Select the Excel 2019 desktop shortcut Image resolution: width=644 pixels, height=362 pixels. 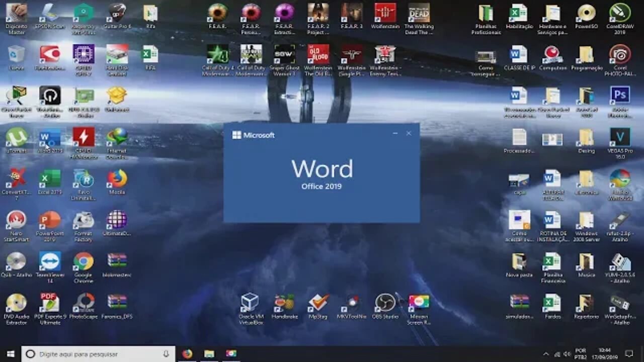pos(50,182)
